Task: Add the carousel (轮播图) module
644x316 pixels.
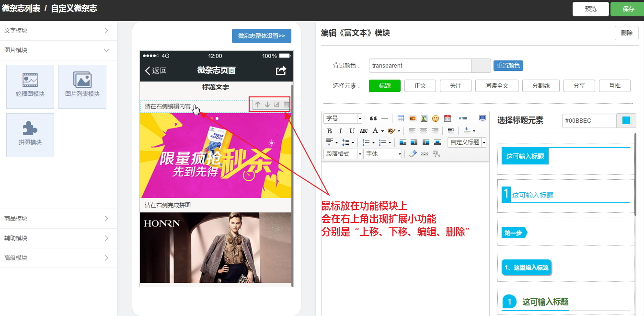Action: point(30,87)
